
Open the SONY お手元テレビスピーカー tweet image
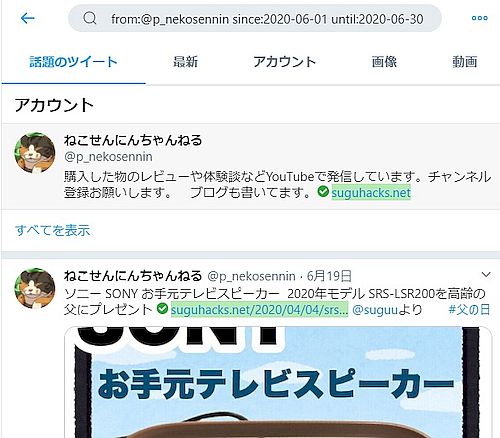pos(278,382)
